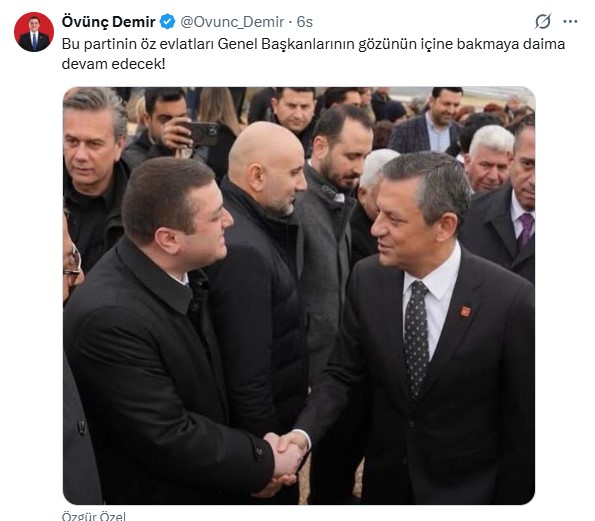Viewport: 595px width, 521px height.
Task: Click the white-haired man in photo background
Action: pos(488,157)
